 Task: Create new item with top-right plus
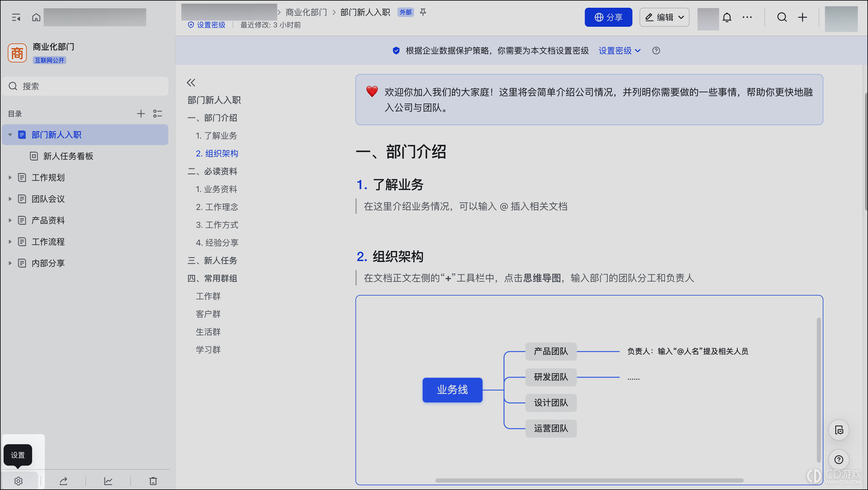click(803, 17)
